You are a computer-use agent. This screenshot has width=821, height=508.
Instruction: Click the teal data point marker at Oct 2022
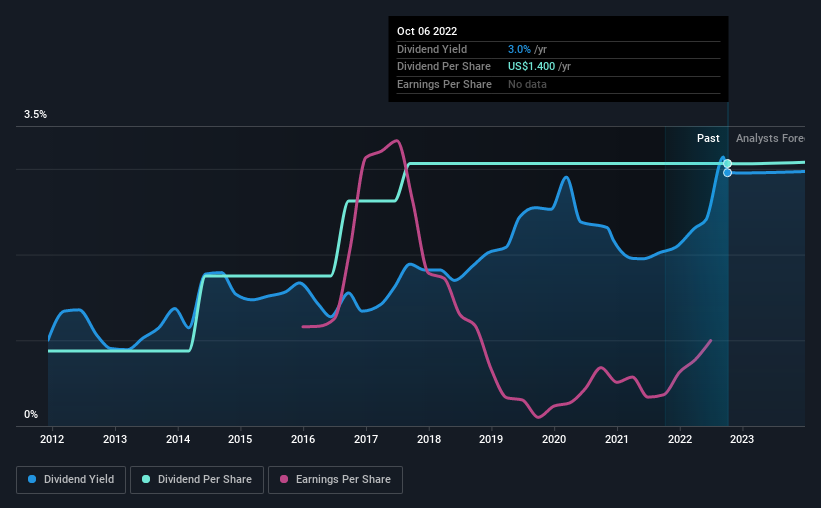pos(727,163)
